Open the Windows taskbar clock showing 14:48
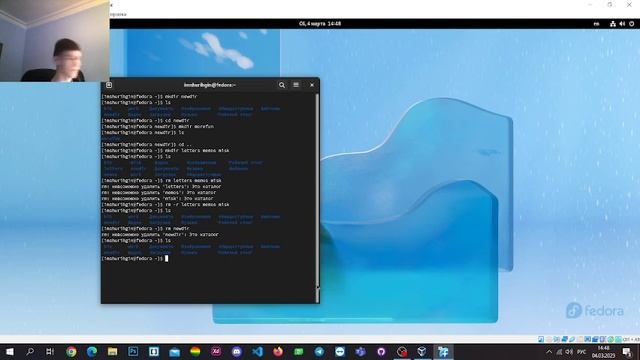This screenshot has width=640, height=360. coord(604,352)
